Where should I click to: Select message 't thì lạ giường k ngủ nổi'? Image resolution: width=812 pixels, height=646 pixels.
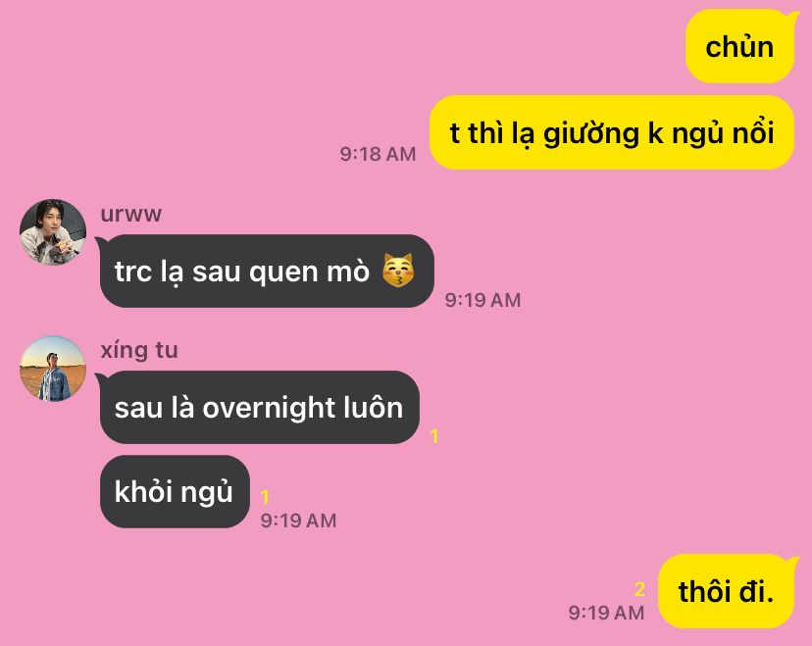[612, 132]
